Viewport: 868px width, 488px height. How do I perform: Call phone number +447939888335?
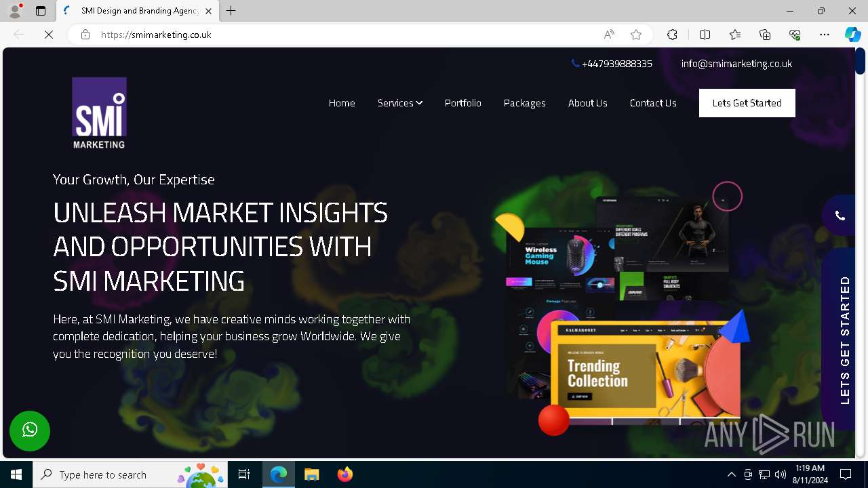coord(612,64)
